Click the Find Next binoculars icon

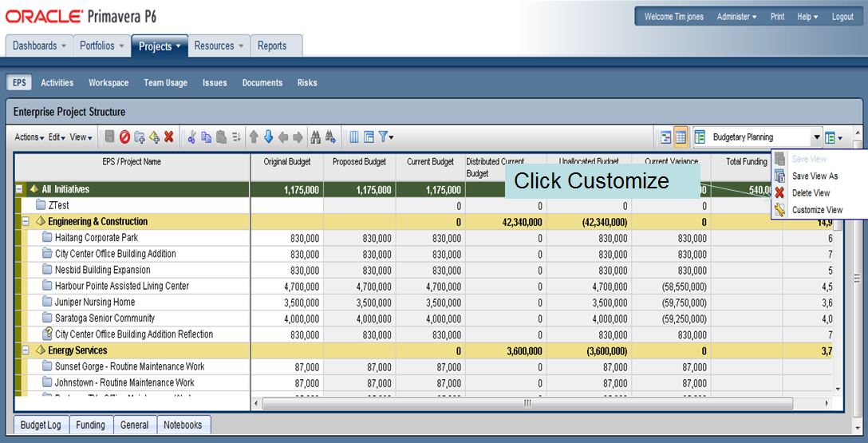click(x=331, y=136)
